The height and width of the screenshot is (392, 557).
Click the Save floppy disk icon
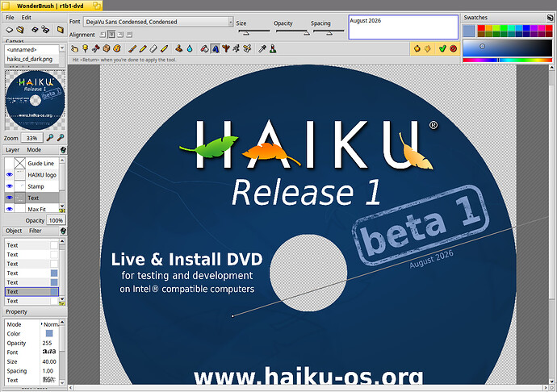coord(35,30)
